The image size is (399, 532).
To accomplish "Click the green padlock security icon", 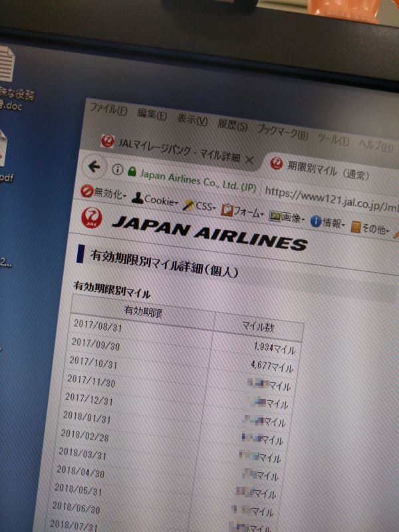I will click(x=132, y=172).
